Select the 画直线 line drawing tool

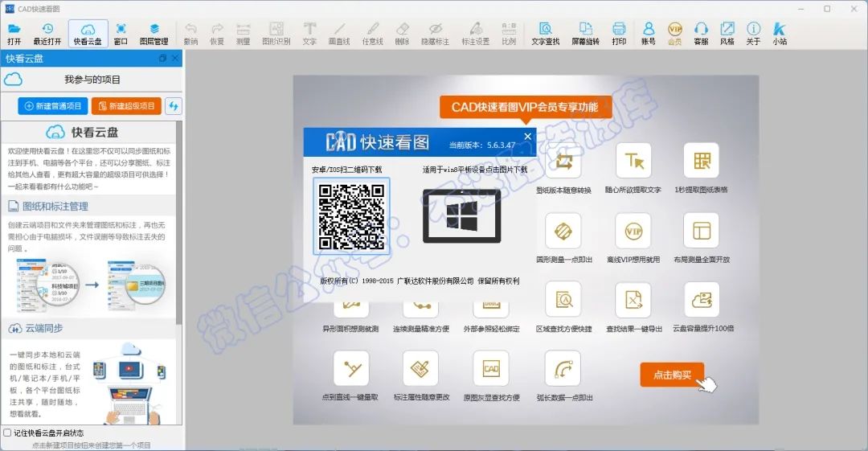(x=339, y=34)
